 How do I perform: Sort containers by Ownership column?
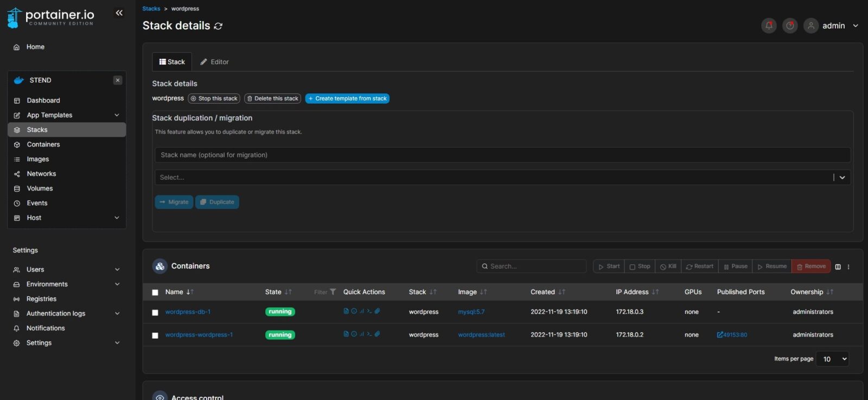(x=812, y=292)
